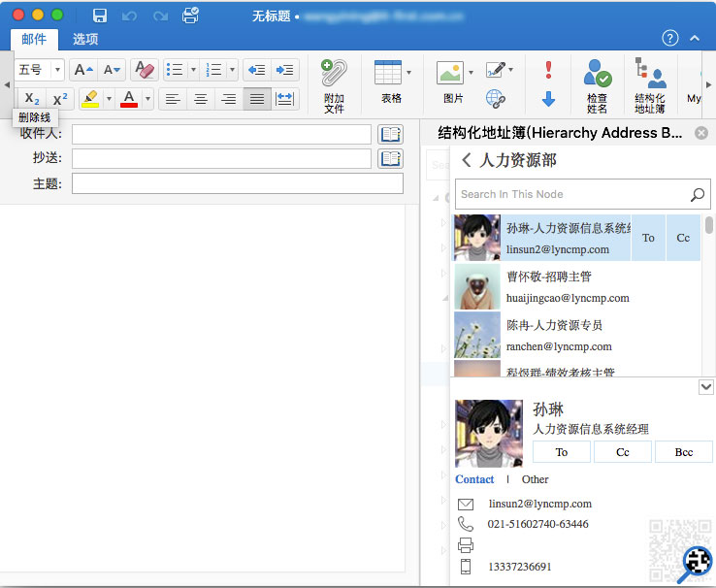
Task: Select contact 曹怀敬-招聘主管
Action: click(x=577, y=287)
